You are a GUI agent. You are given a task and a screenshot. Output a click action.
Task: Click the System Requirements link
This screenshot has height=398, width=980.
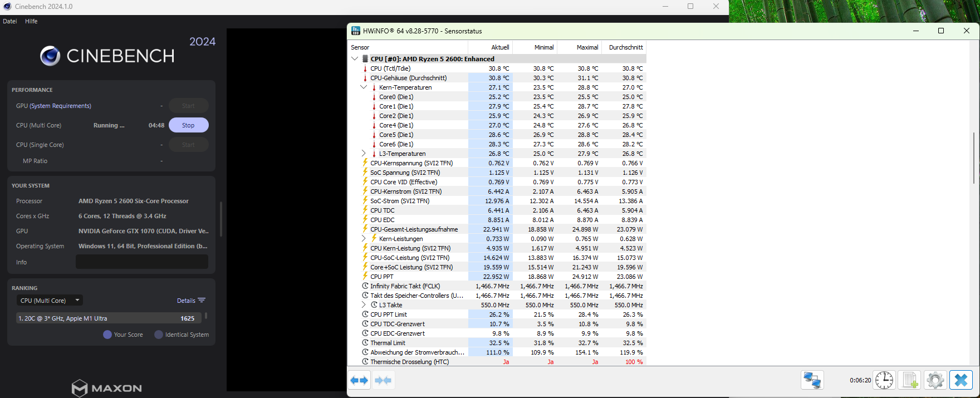(60, 106)
